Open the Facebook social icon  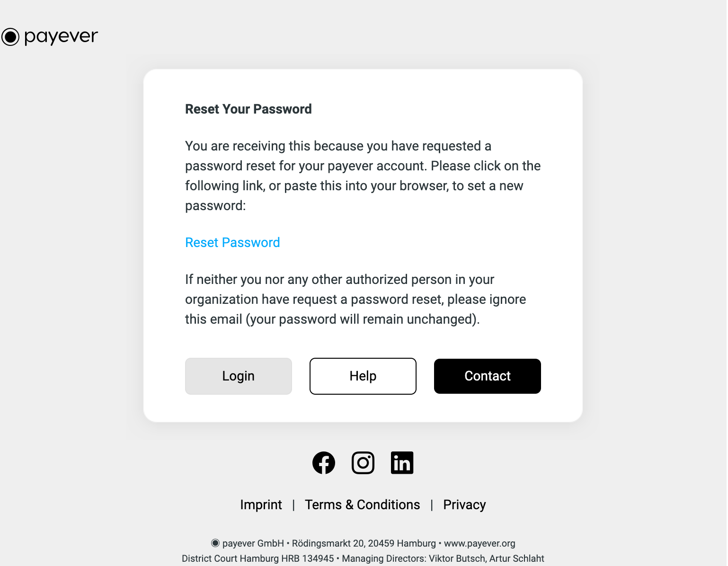tap(324, 463)
